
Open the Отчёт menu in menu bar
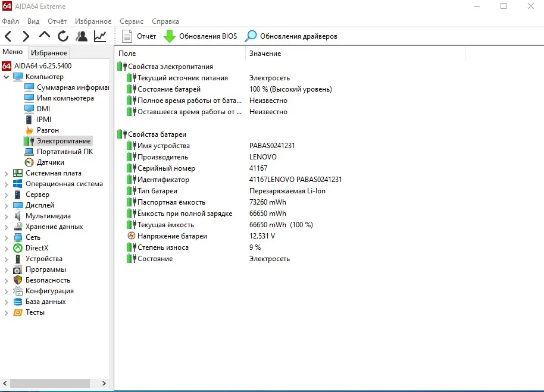coord(57,21)
